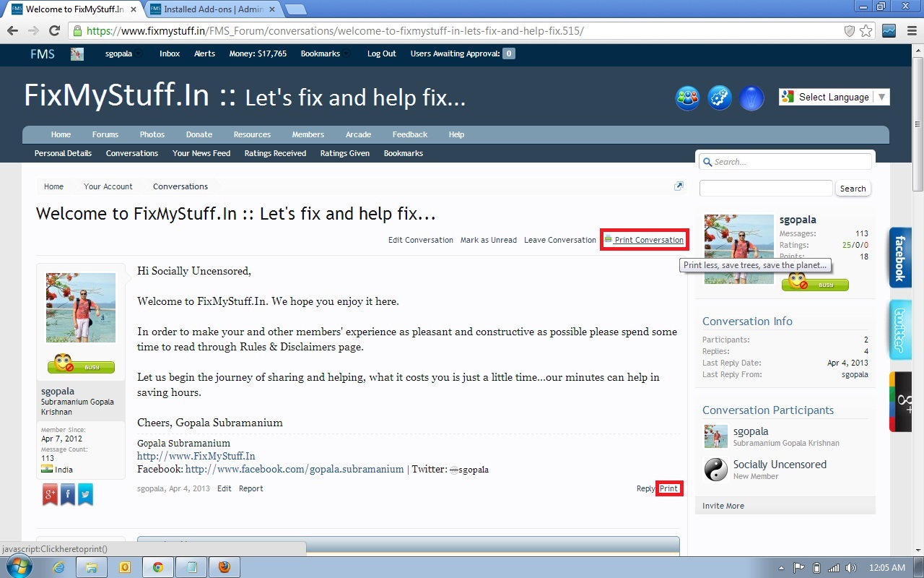Go to the Donate tab

pos(199,134)
